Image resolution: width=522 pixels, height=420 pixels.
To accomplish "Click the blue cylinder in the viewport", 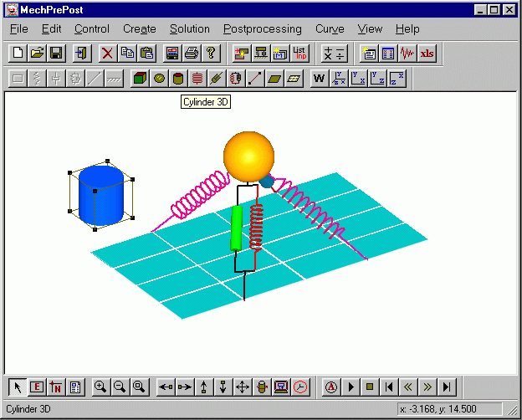I will (x=100, y=198).
